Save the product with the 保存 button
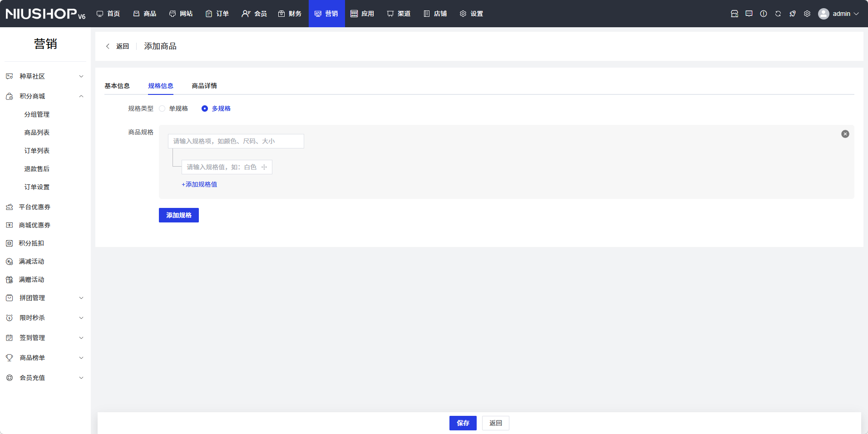 coord(463,423)
